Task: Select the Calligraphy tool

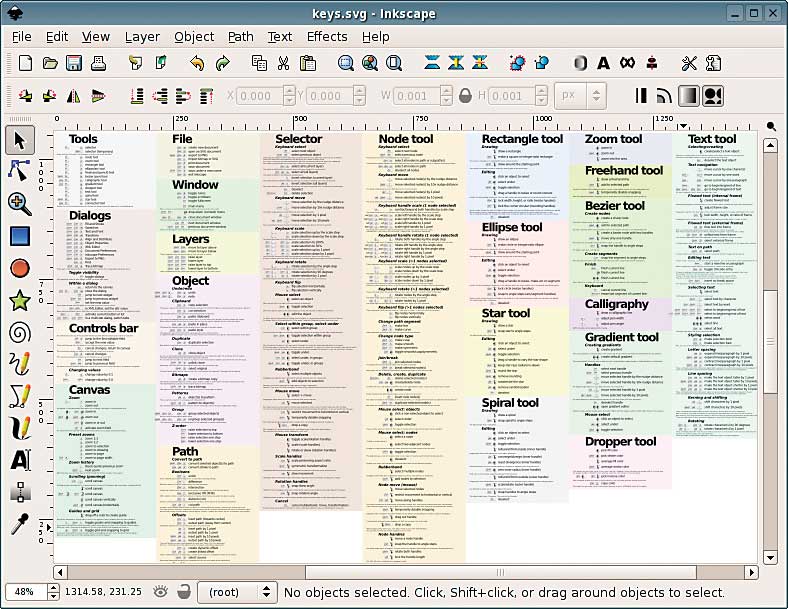Action: tap(20, 428)
